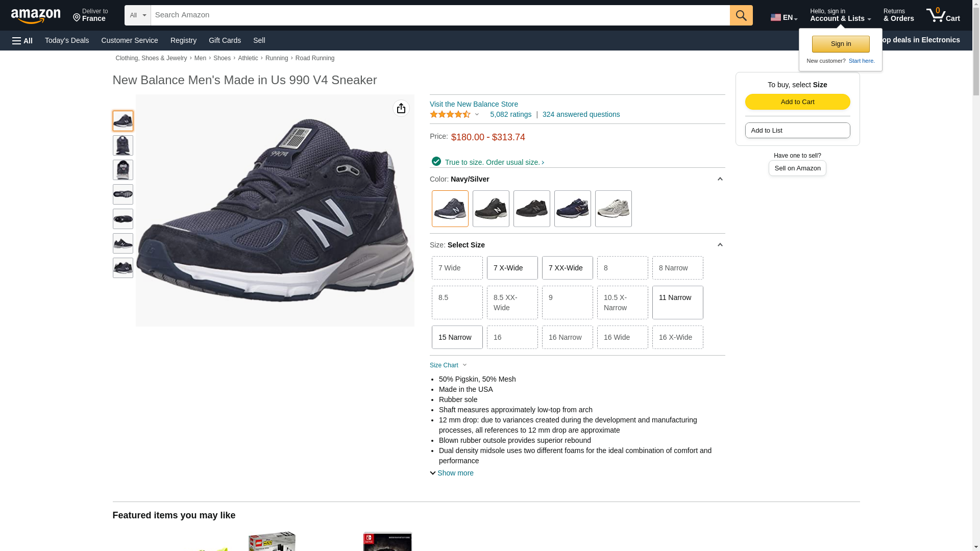Go to Gift Cards nav item
This screenshot has height=551, width=980.
pos(225,40)
